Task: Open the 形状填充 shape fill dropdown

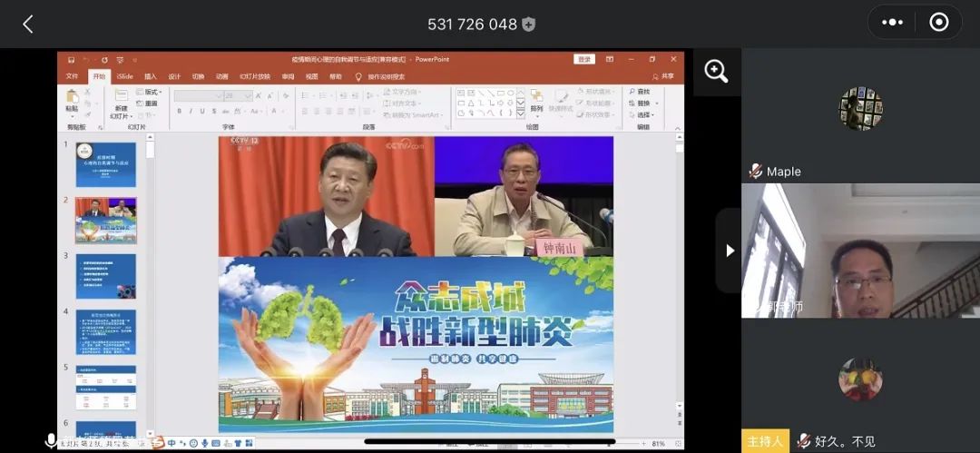Action: pos(595,92)
